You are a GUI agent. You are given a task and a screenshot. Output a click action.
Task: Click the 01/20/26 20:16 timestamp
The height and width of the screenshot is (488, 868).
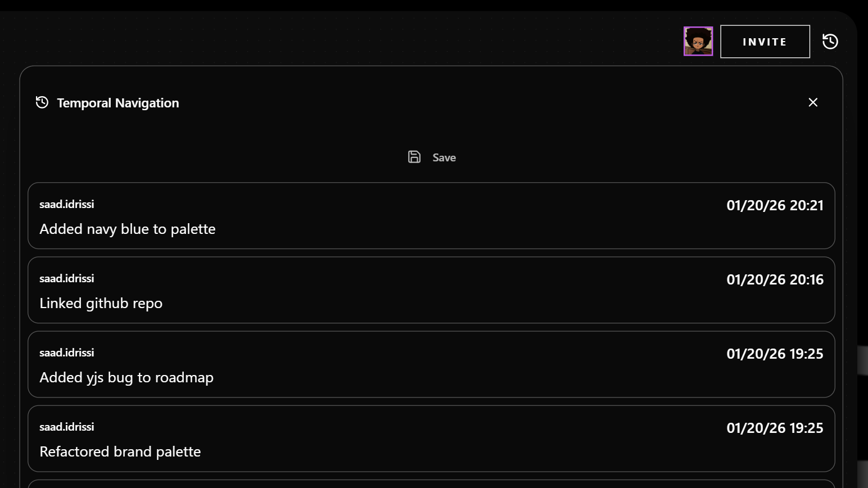[775, 279]
